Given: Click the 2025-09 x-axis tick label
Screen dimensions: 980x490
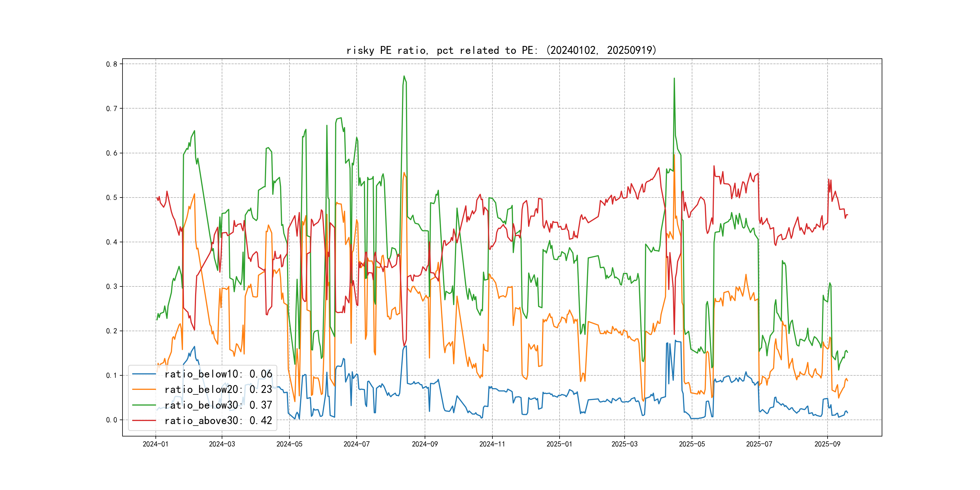Looking at the screenshot, I should click(827, 444).
